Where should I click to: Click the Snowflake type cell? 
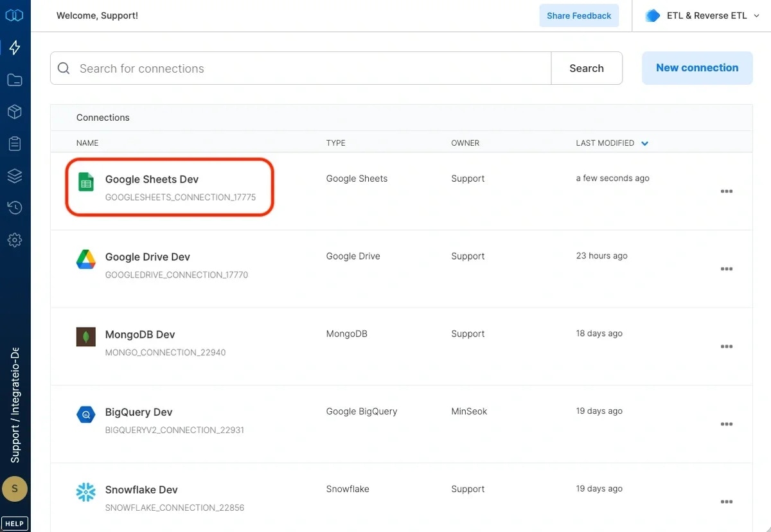[348, 489]
